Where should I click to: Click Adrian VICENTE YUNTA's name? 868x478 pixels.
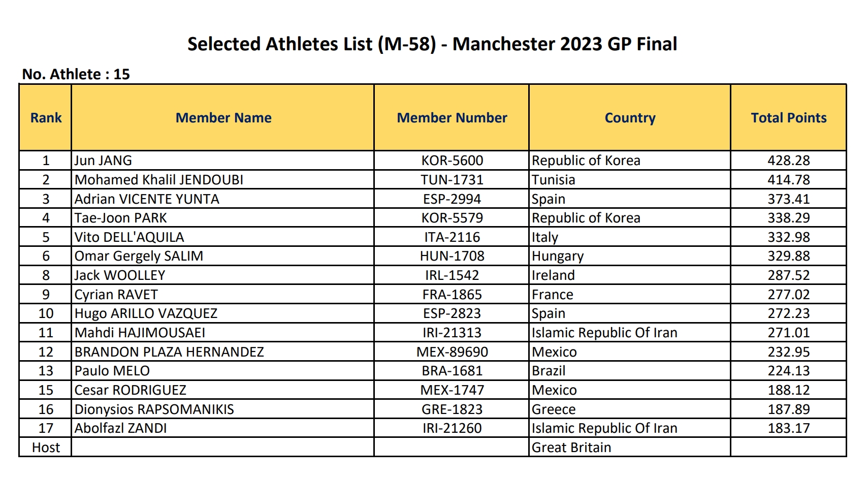(147, 199)
